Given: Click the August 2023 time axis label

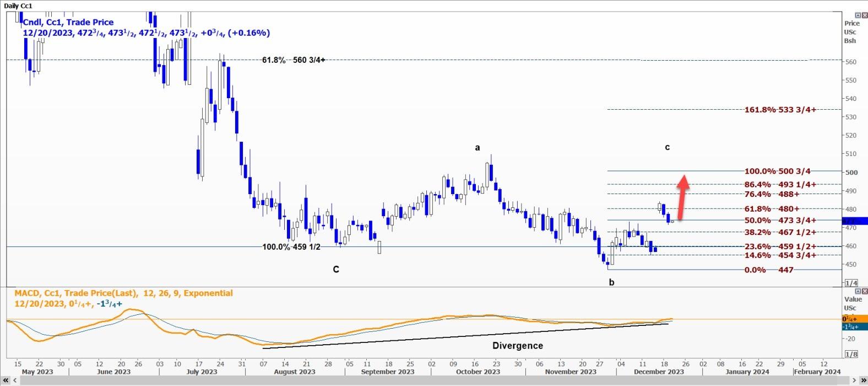Looking at the screenshot, I should pyautogui.click(x=295, y=372).
